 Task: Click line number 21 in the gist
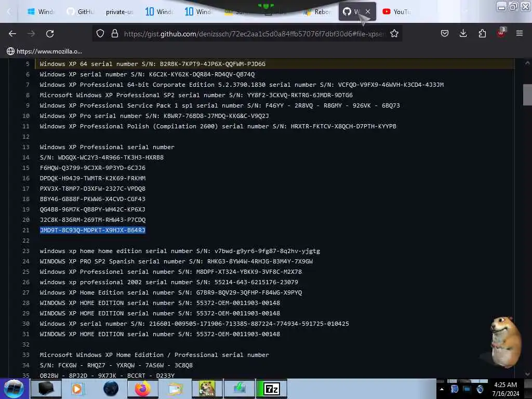coord(26,230)
